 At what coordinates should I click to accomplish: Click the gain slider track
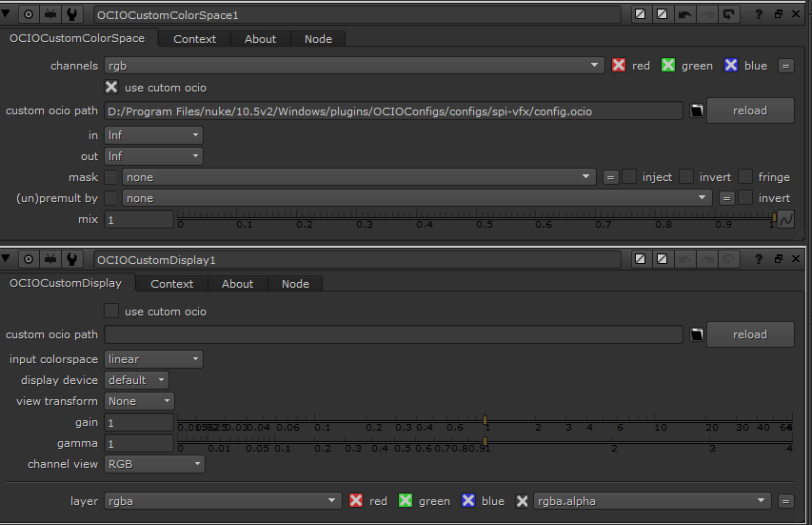pyautogui.click(x=571, y=420)
